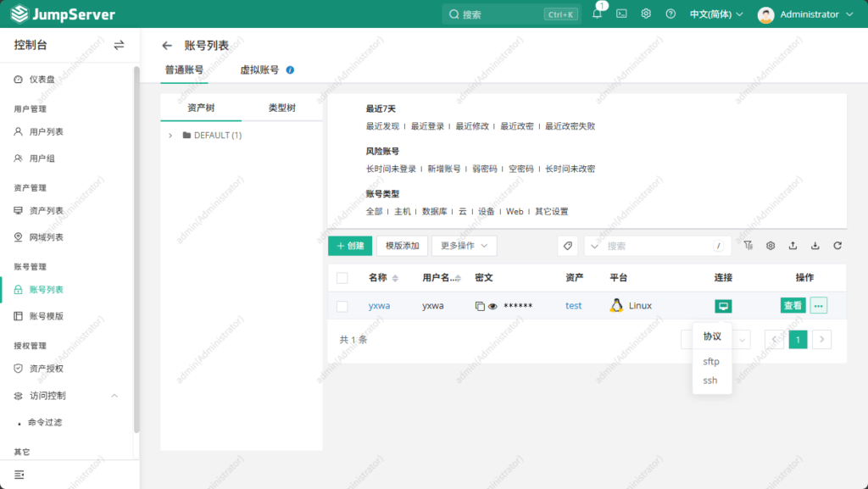Screen dimensions: 868x489
Task: Click the system settings gear in header
Action: [646, 14]
